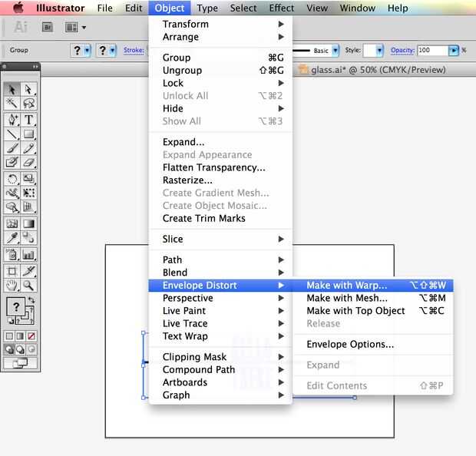Choose Make with Top Object

[x=373, y=311]
